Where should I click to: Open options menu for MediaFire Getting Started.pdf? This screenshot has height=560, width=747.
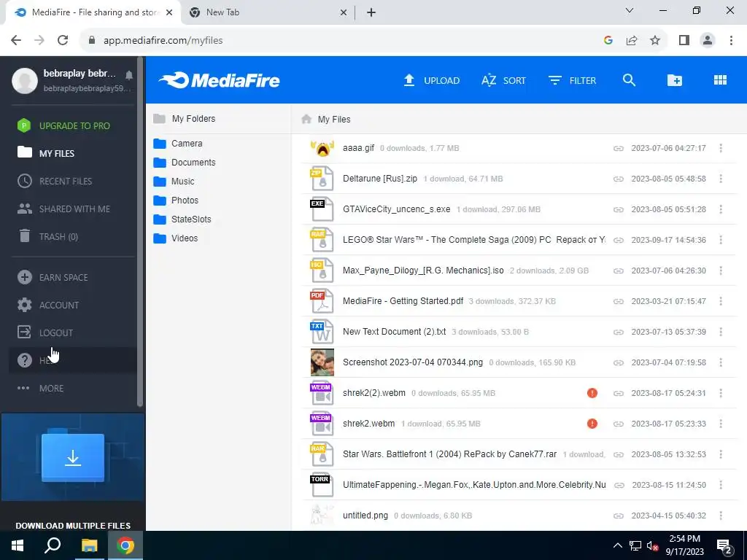coord(721,301)
